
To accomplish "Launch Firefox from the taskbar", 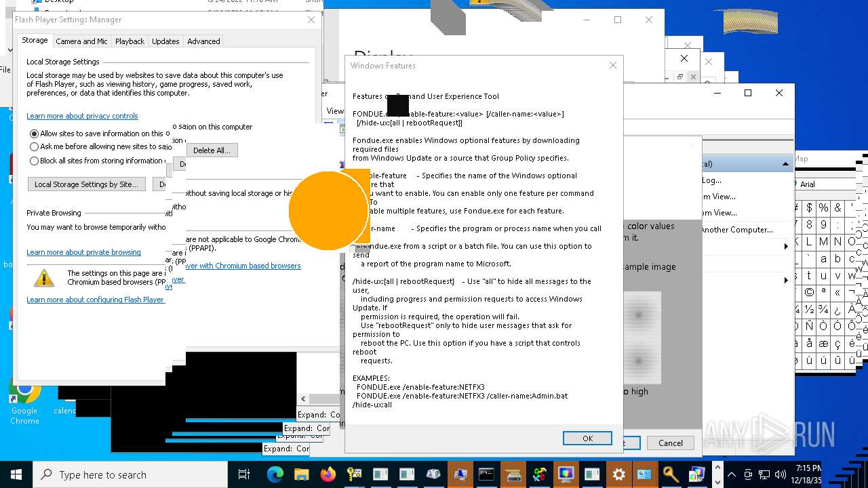I will 328,474.
